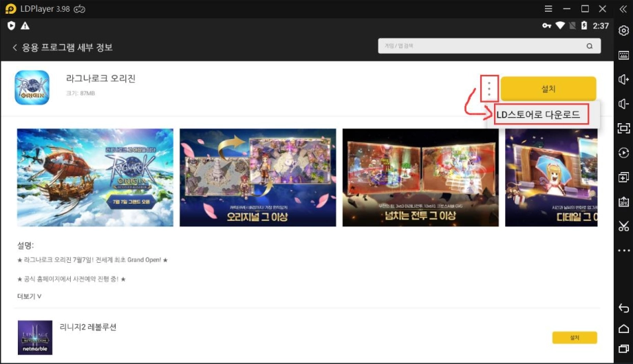Open multi-instance manager (plus window icon)
The width and height of the screenshot is (633, 364).
coord(624,177)
